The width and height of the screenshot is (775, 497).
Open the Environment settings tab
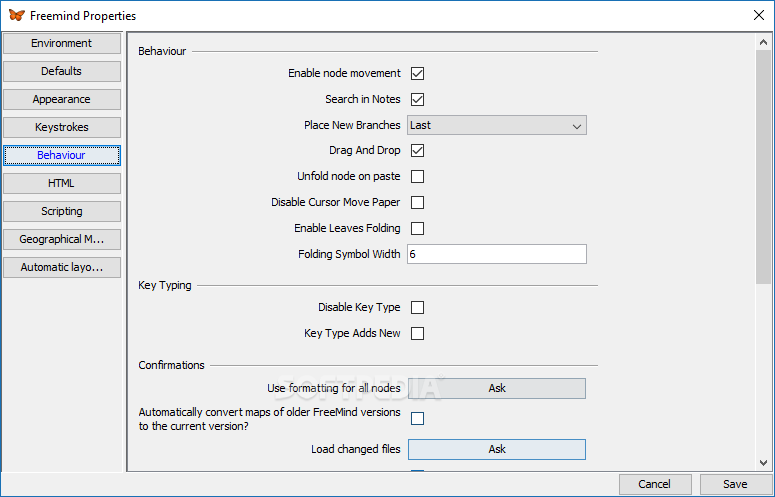[x=62, y=43]
